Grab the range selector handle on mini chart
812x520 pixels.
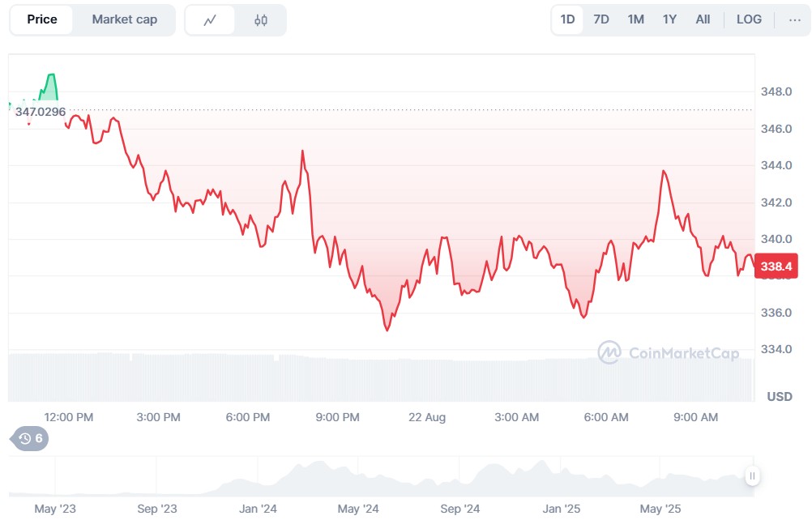[752, 476]
